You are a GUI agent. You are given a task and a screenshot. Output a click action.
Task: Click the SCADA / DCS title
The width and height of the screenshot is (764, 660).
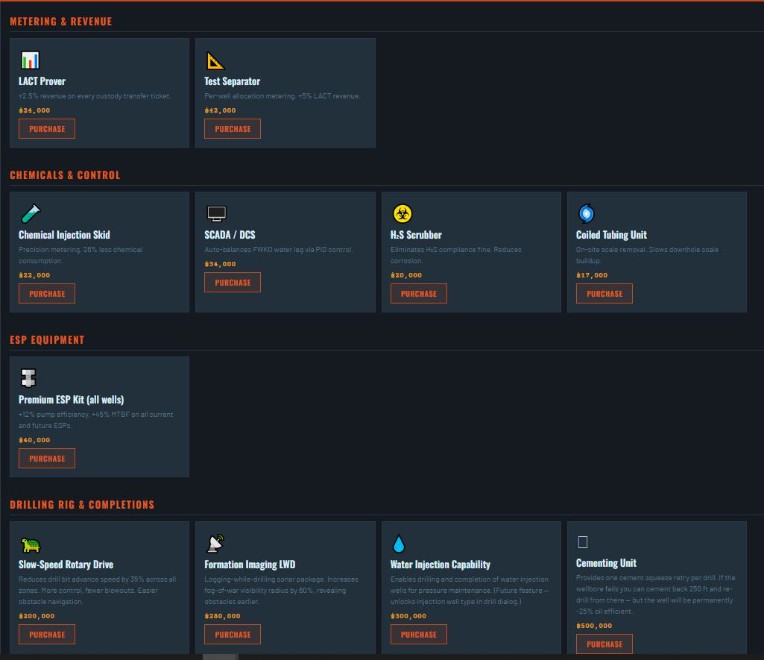click(229, 235)
